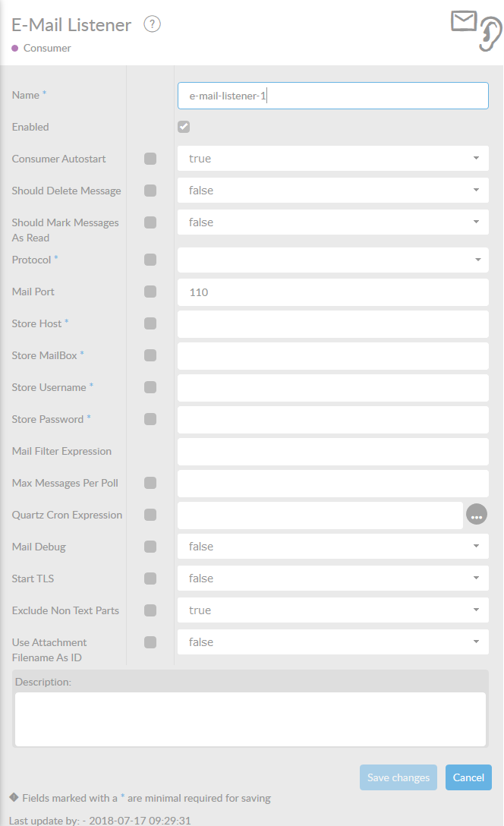Viewport: 504px width, 826px height.
Task: Click the help question mark icon
Action: pyautogui.click(x=152, y=25)
